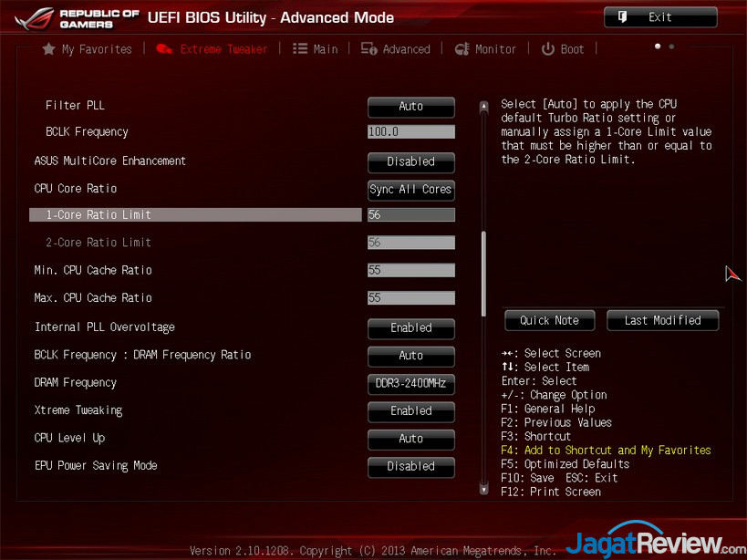This screenshot has width=747, height=560.
Task: Click the My Favorites star icon
Action: [x=48, y=48]
